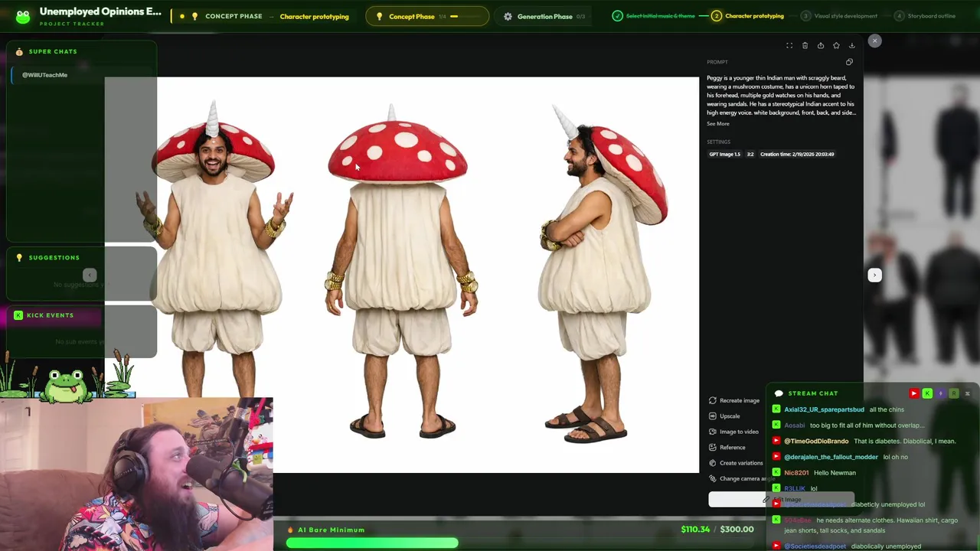Go to the next image with right arrow

pyautogui.click(x=874, y=275)
